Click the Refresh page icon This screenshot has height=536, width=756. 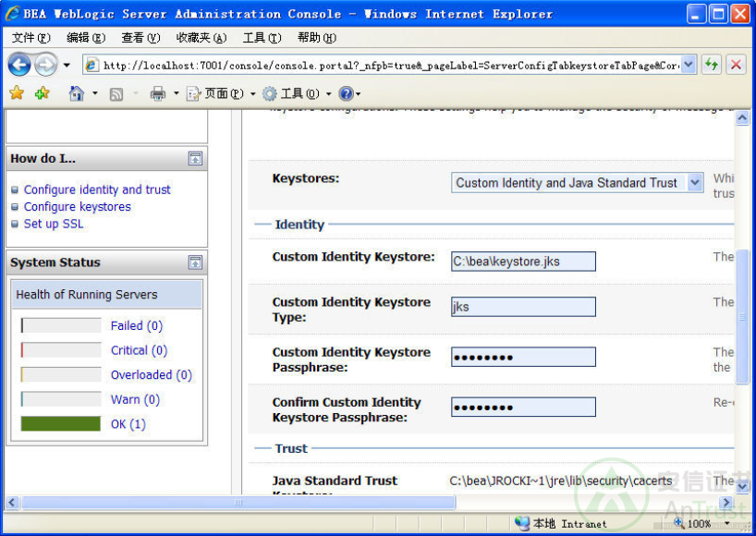pyautogui.click(x=711, y=65)
